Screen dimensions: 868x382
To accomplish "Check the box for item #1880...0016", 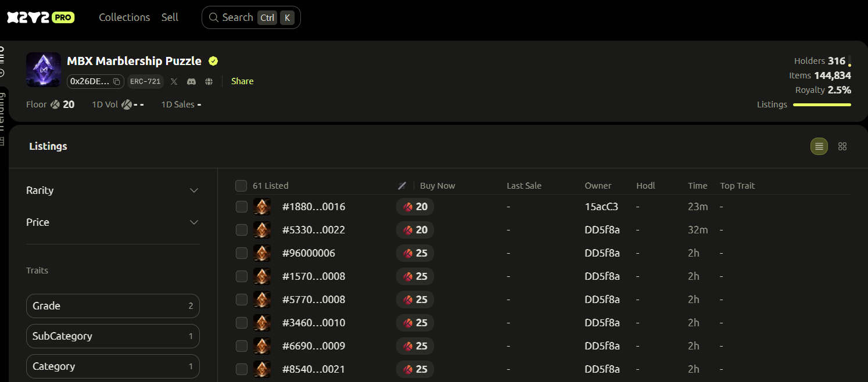I will [x=242, y=207].
